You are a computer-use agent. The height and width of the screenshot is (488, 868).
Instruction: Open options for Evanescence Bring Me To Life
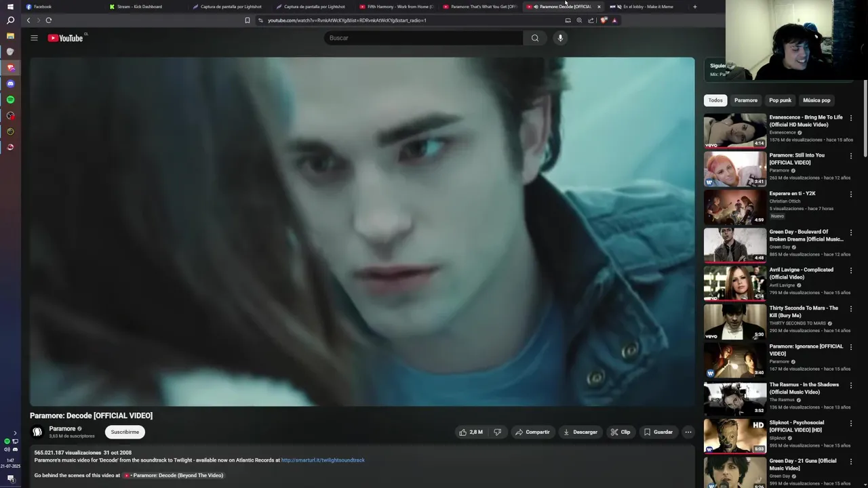(x=851, y=118)
